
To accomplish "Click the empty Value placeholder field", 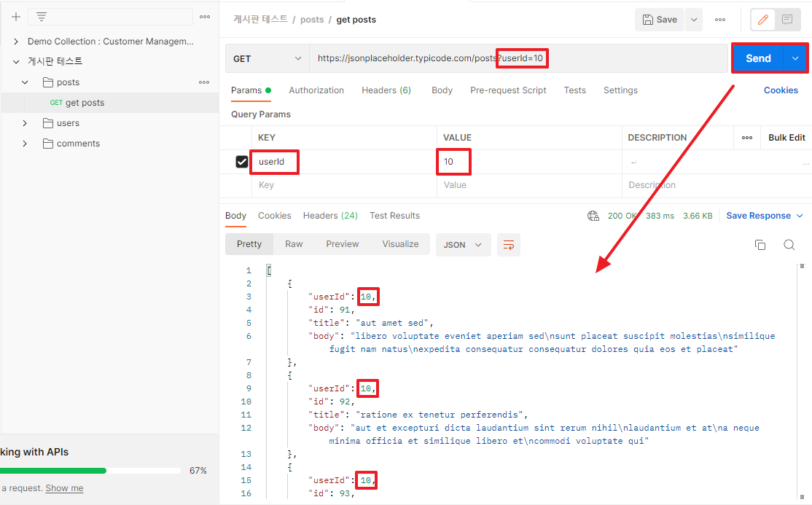I will click(x=529, y=185).
